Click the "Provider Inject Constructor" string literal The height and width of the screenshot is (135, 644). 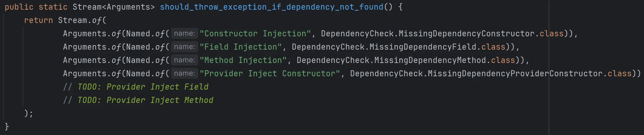pos(270,74)
